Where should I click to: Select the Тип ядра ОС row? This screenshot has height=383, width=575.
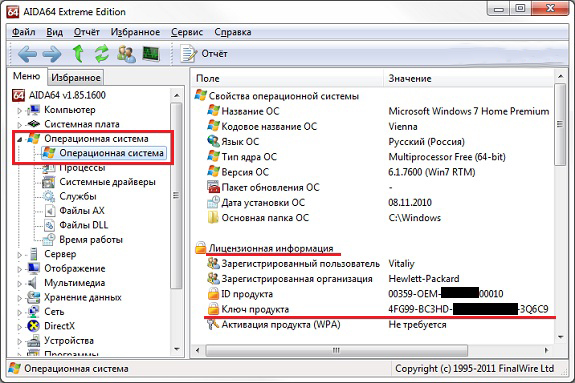click(x=356, y=157)
